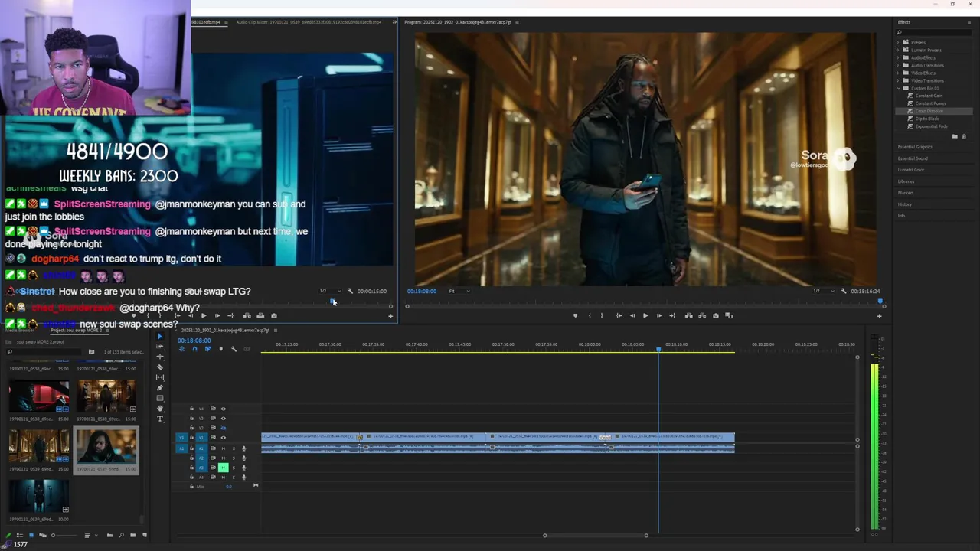Expand the Lumetri Presets folder
The image size is (980, 551).
[900, 50]
